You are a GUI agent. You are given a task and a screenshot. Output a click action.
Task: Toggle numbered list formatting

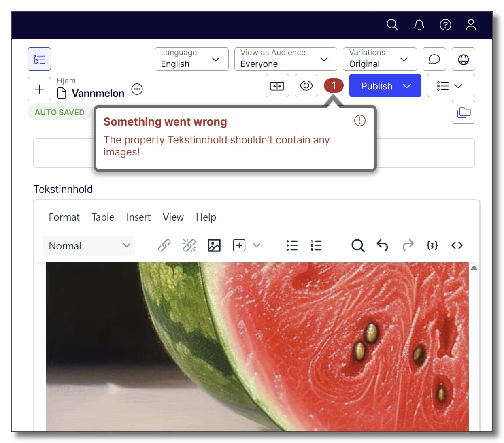(316, 245)
